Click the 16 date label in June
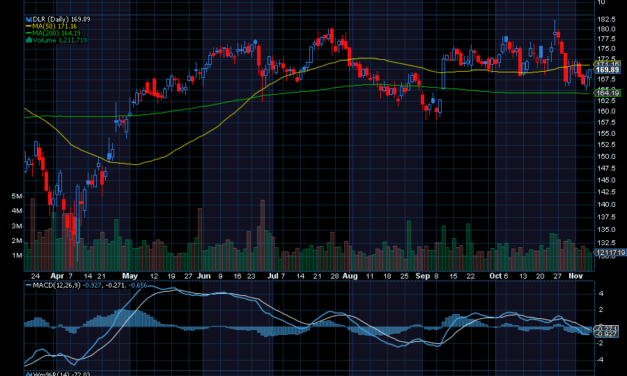 pos(237,276)
